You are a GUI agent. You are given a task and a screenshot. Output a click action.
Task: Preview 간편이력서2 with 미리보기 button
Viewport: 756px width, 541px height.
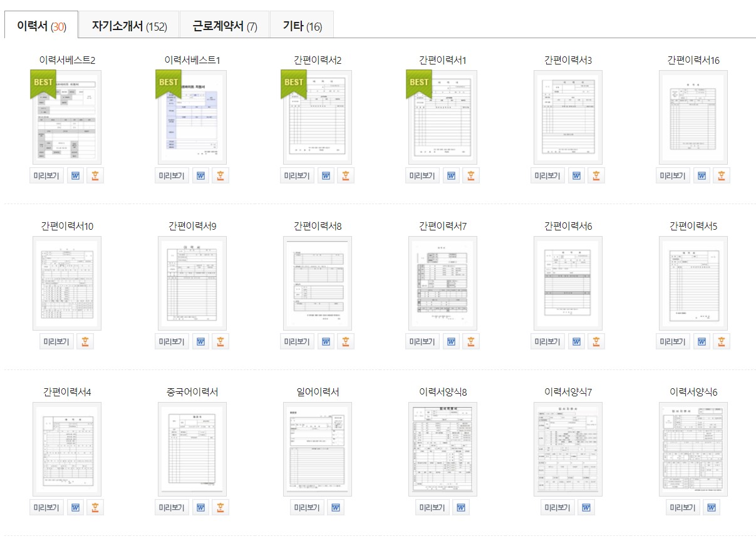coord(298,175)
